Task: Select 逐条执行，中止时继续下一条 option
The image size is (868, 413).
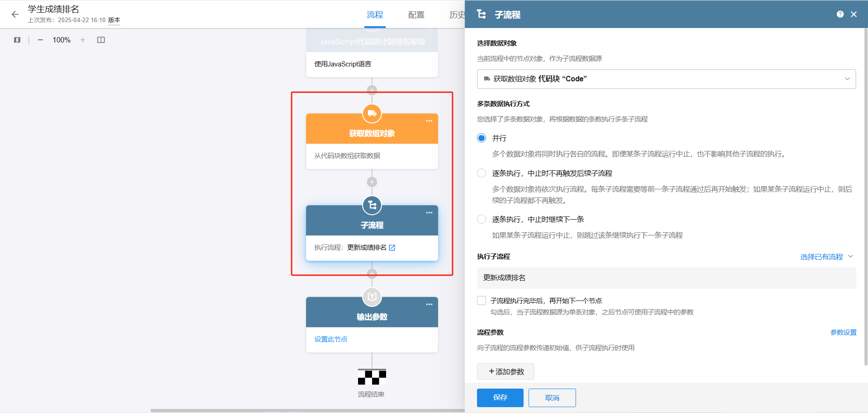Action: pyautogui.click(x=482, y=220)
